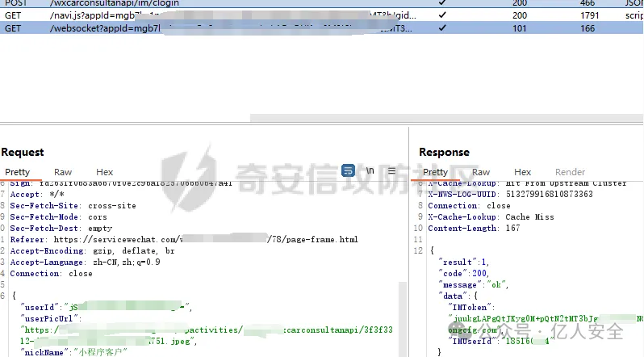Switch Response view to Hex tab

click(522, 172)
